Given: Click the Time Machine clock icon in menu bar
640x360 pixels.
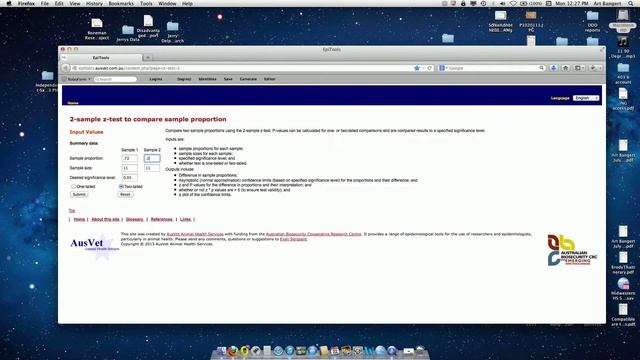Looking at the screenshot, I should 483,3.
